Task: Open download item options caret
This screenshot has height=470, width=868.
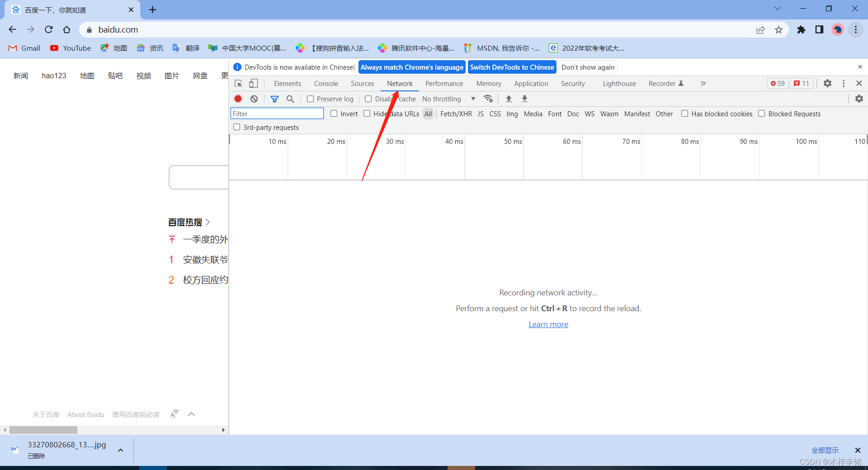Action: [121, 450]
